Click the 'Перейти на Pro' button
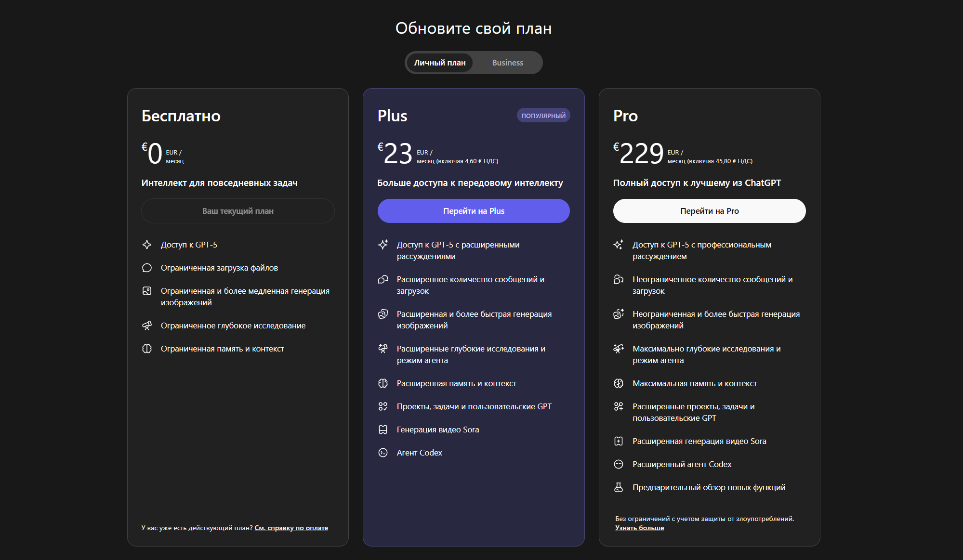The image size is (963, 560). (709, 211)
